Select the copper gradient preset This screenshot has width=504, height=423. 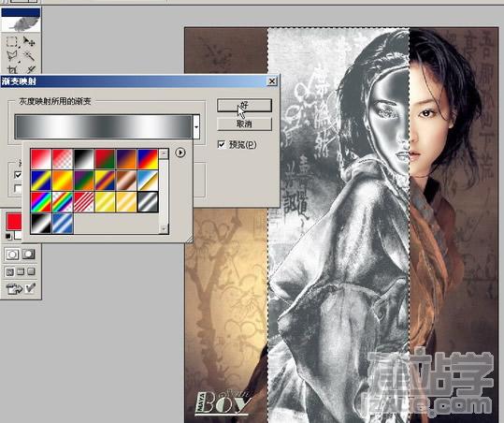tap(126, 181)
